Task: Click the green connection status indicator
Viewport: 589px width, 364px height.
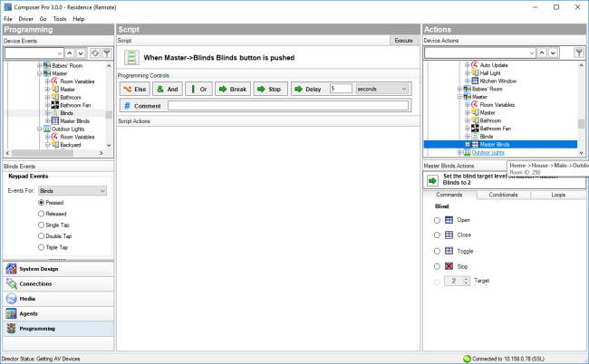Action: pyautogui.click(x=467, y=359)
